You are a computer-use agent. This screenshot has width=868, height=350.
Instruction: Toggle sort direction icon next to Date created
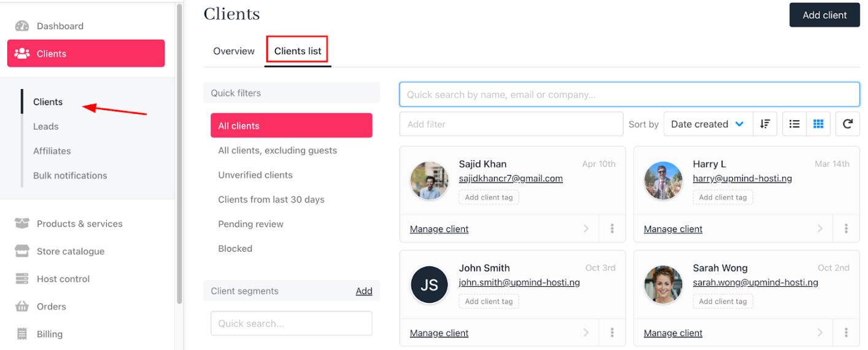click(765, 124)
